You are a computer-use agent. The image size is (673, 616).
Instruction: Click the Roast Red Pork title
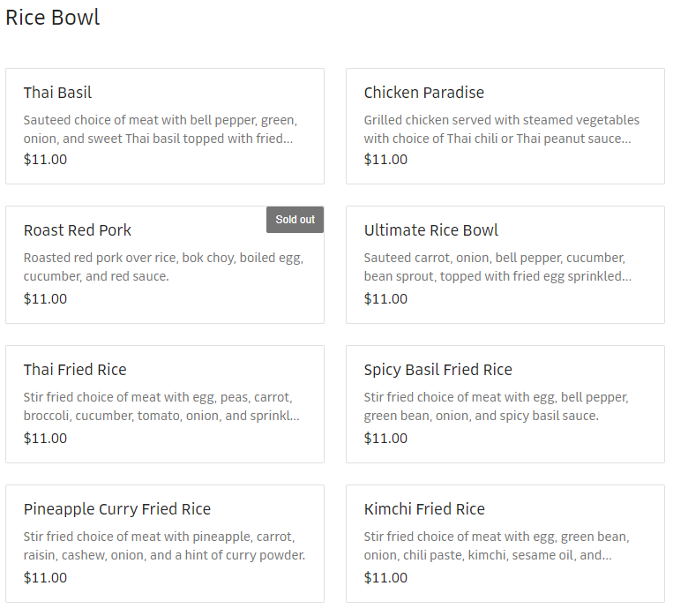(x=78, y=230)
